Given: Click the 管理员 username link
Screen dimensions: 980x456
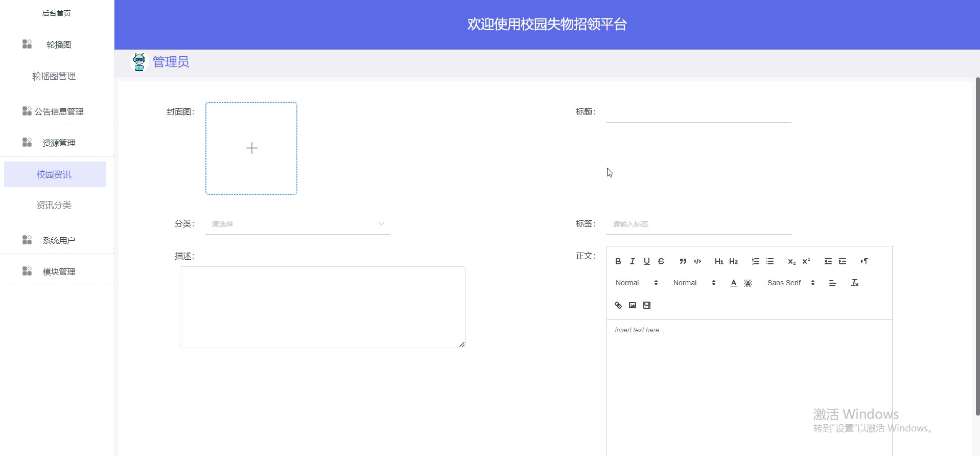Looking at the screenshot, I should [x=171, y=62].
